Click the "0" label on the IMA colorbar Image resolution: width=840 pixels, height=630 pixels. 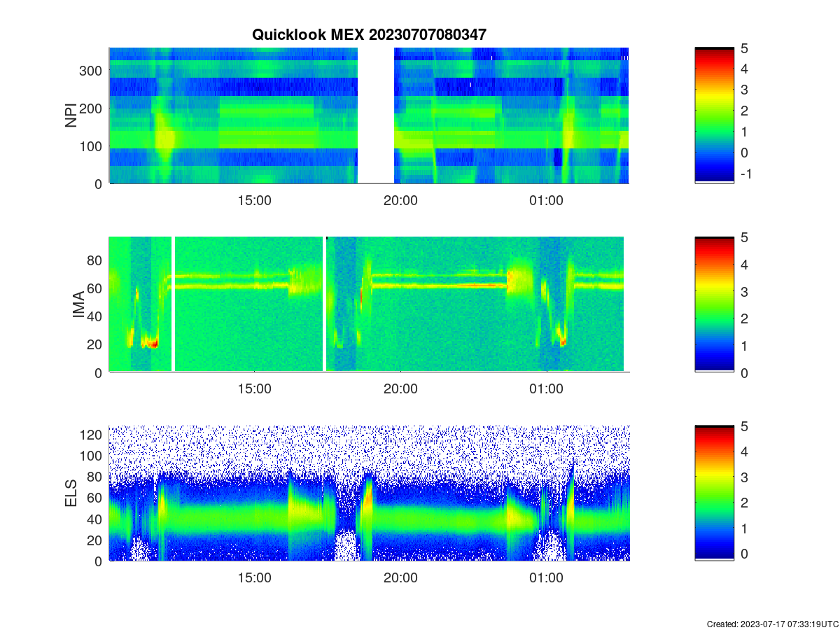pos(743,372)
